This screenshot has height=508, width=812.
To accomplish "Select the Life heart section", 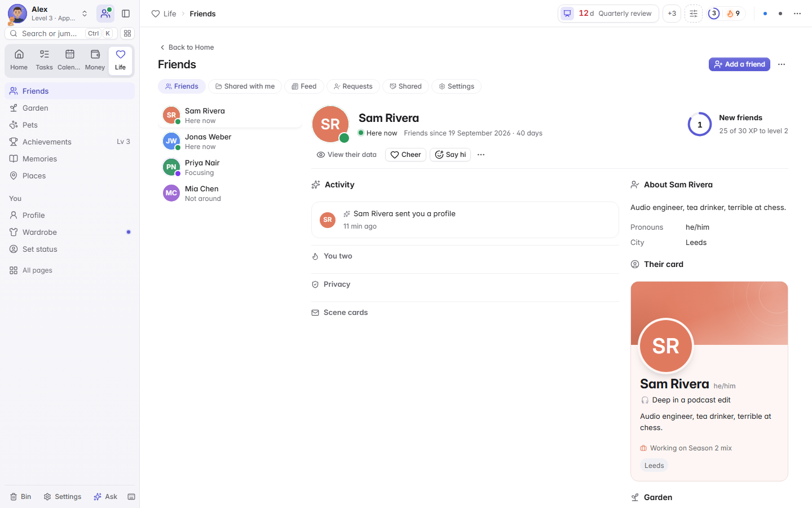I will tap(120, 60).
